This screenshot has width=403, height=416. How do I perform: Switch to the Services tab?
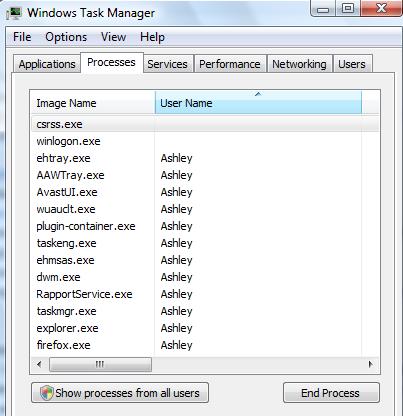(x=167, y=64)
